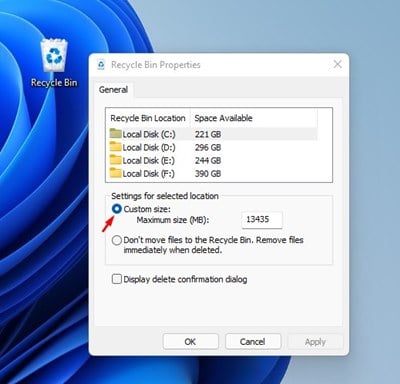400x384 pixels.
Task: Click the Cancel button
Action: 253,342
